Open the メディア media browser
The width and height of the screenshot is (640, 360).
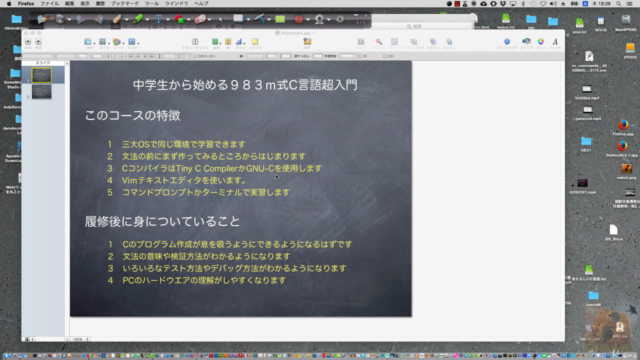point(527,41)
